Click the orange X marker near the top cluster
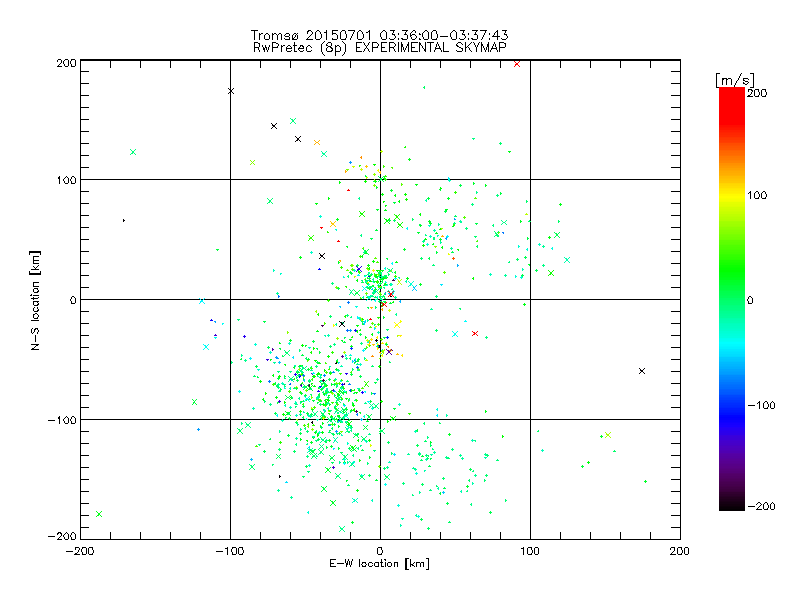Screen dimensions: 800x600 (317, 142)
